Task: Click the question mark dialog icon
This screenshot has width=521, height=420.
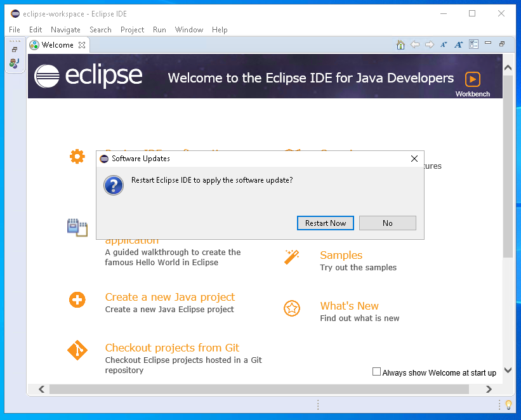Action: [x=114, y=185]
